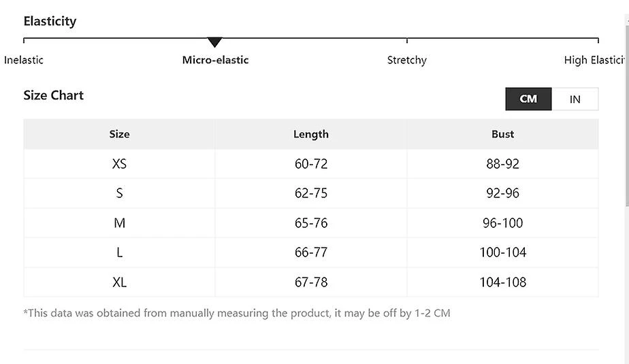The width and height of the screenshot is (629, 364).
Task: Click the Size column header
Action: pos(119,134)
